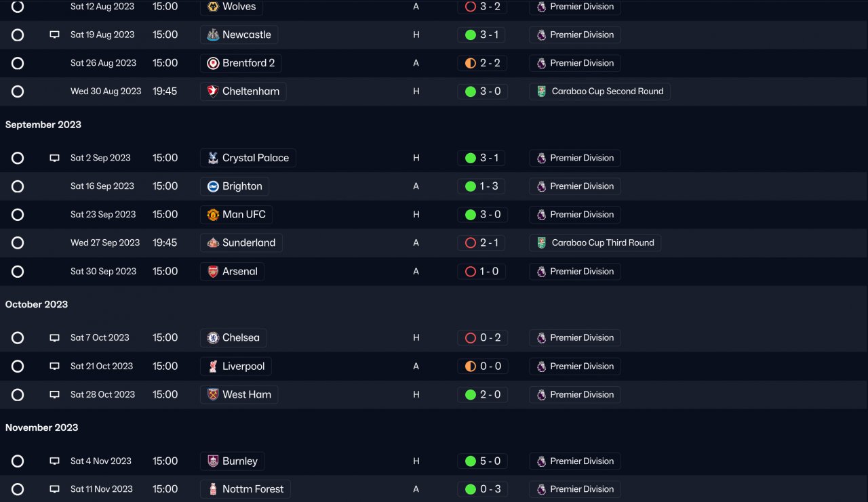Open the Nottm Forest team button
Screen dimensions: 868x502
[x=252, y=489]
